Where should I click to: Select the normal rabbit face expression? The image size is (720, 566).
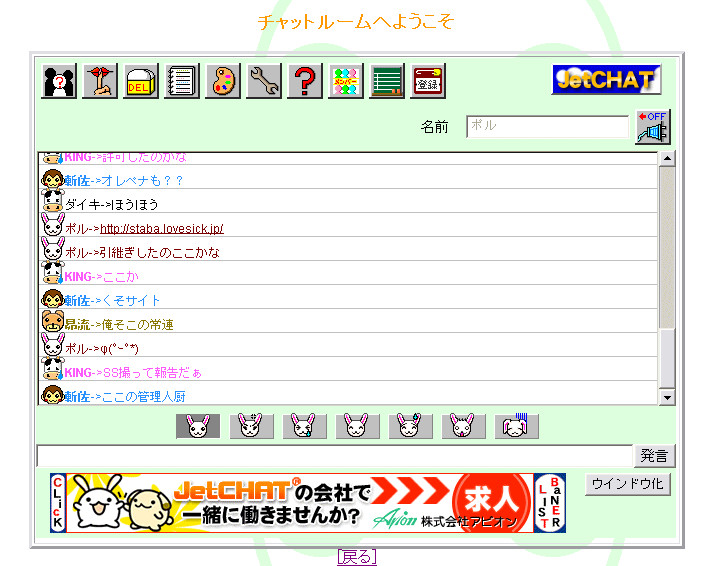point(198,426)
